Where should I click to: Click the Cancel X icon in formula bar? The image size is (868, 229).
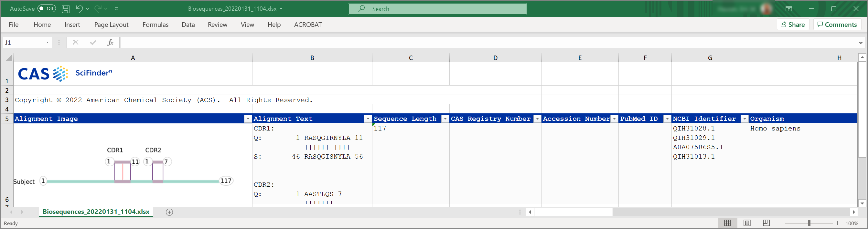point(75,42)
